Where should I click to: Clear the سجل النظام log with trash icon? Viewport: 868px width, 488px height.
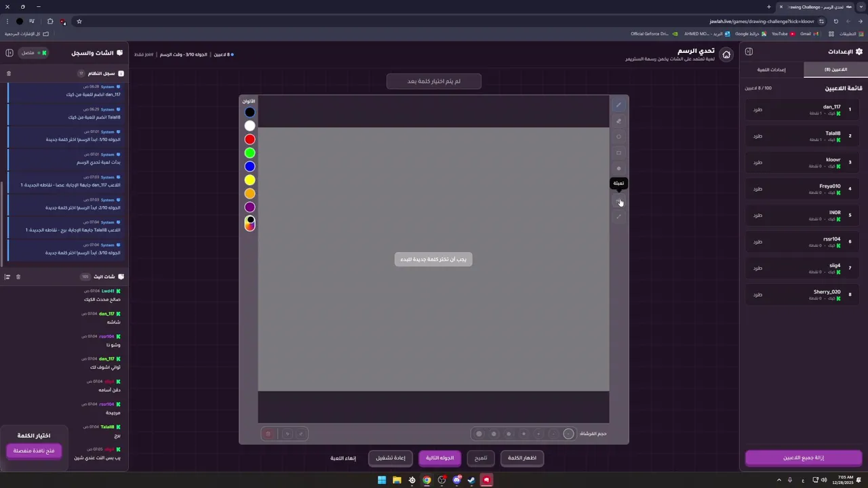tap(9, 73)
